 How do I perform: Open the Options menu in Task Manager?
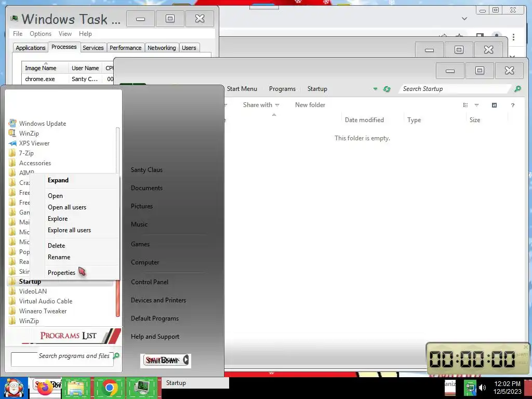click(x=41, y=34)
